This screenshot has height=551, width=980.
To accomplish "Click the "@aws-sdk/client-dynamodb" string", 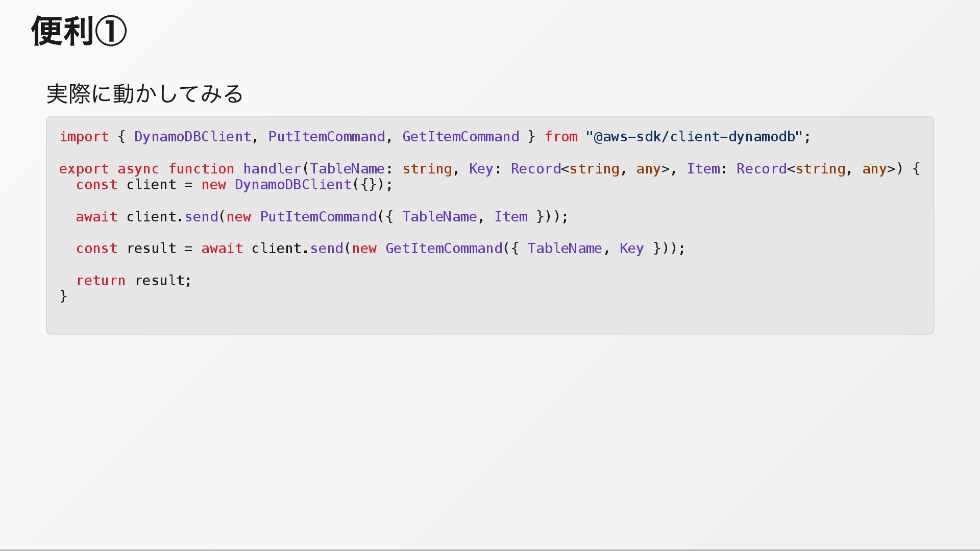I will point(694,137).
